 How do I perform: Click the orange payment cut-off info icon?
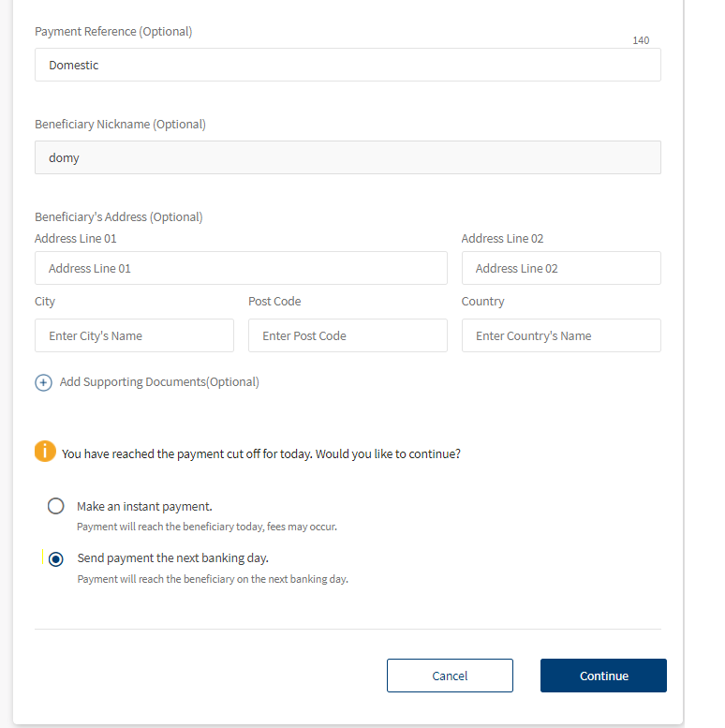[x=45, y=451]
